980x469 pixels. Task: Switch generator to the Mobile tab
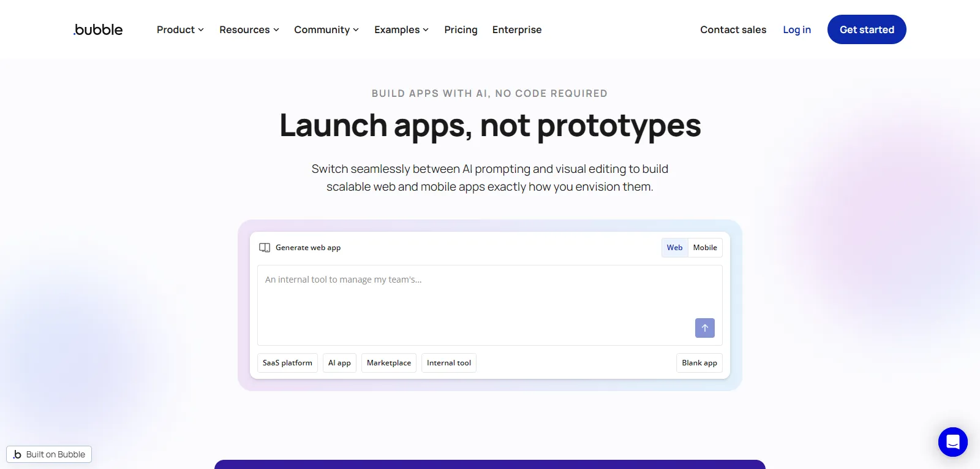tap(705, 248)
